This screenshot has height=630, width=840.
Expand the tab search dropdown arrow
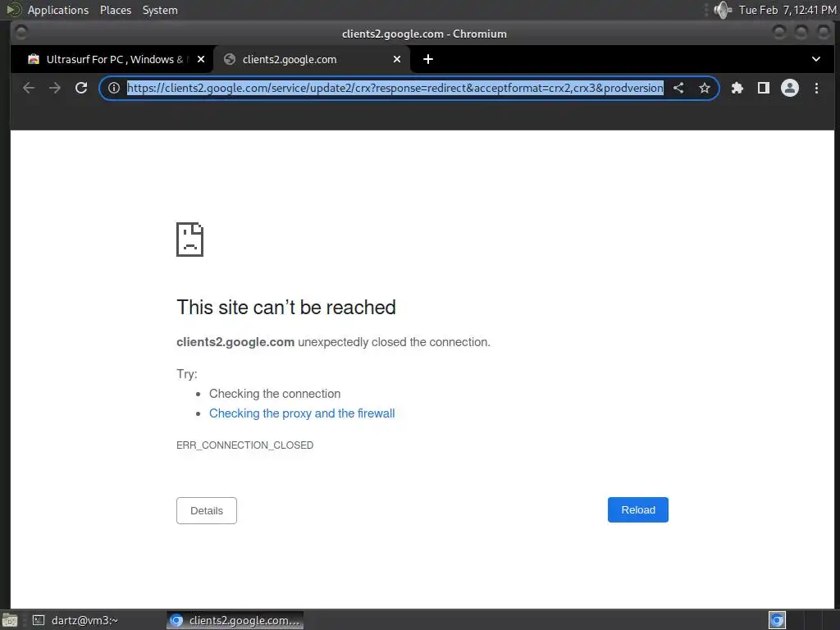[816, 59]
